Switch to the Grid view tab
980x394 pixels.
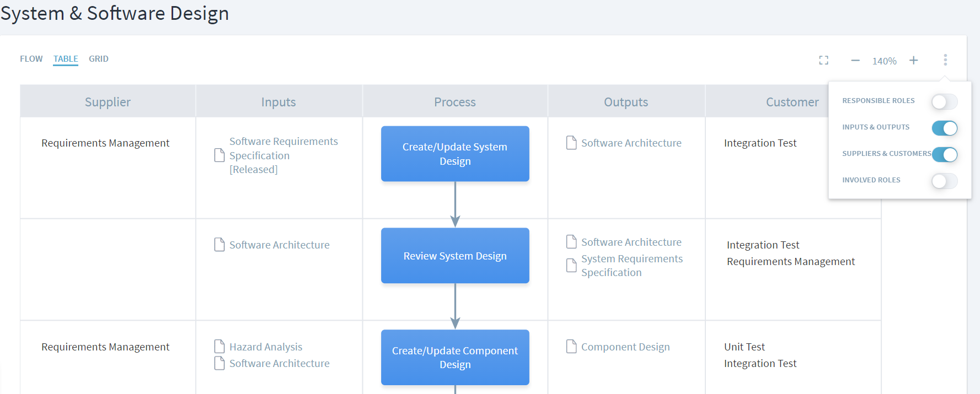coord(99,59)
